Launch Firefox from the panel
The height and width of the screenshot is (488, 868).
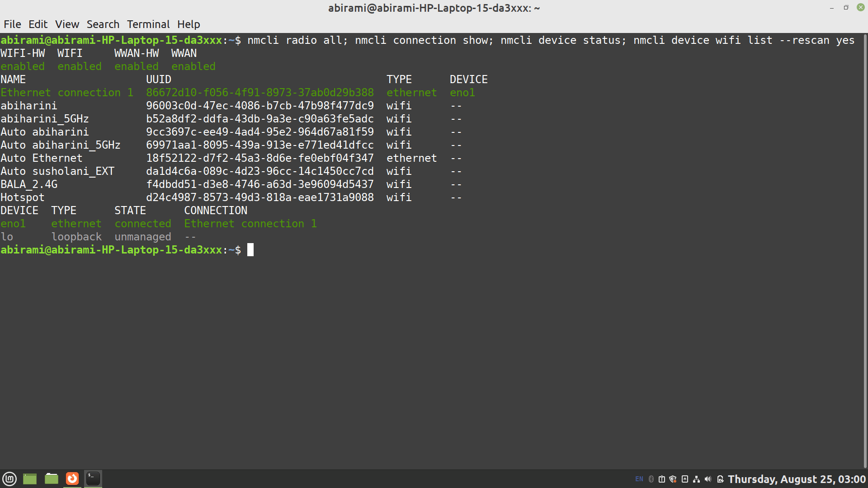pyautogui.click(x=72, y=479)
